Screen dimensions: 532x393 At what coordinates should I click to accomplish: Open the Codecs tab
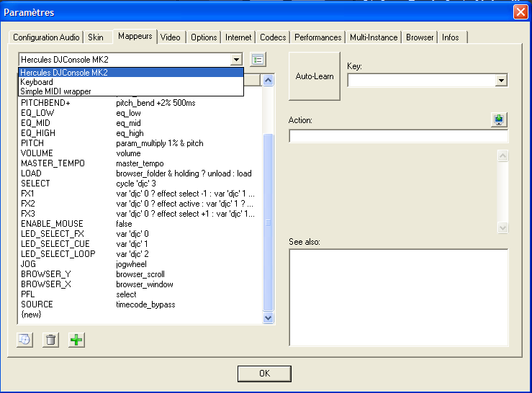(x=273, y=37)
